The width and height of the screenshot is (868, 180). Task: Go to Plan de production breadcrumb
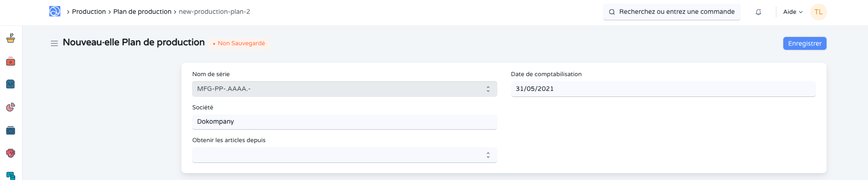142,12
